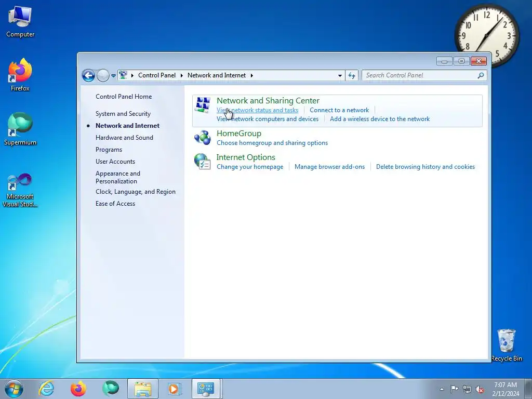Click Connect to a network
The image size is (532, 399).
point(339,110)
